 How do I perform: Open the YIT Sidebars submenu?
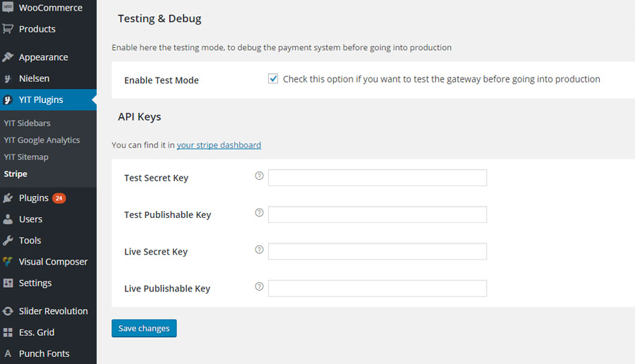point(27,123)
